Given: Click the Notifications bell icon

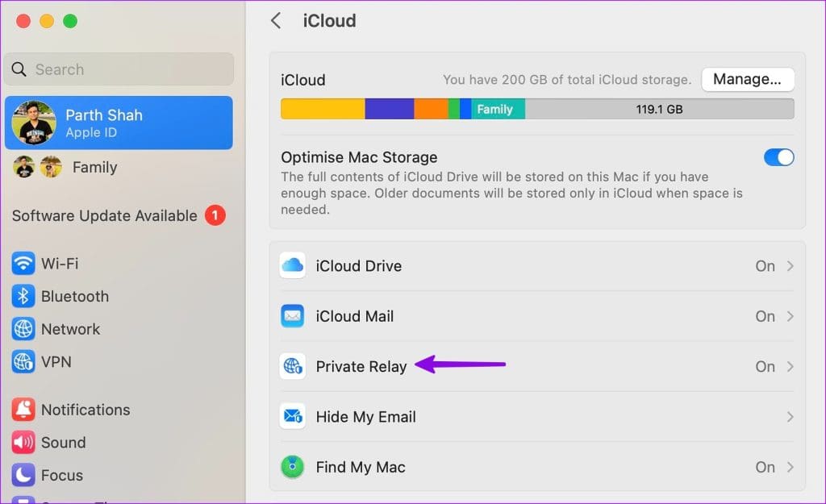Looking at the screenshot, I should tap(23, 410).
